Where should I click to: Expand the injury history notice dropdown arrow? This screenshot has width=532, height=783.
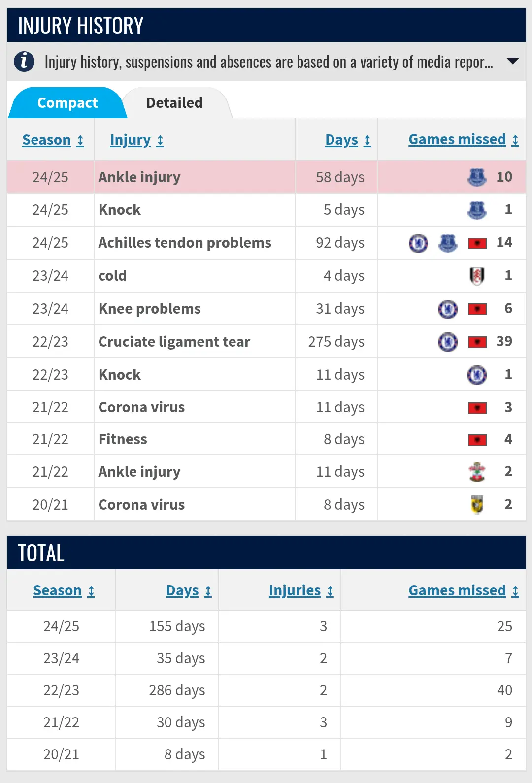tap(512, 62)
